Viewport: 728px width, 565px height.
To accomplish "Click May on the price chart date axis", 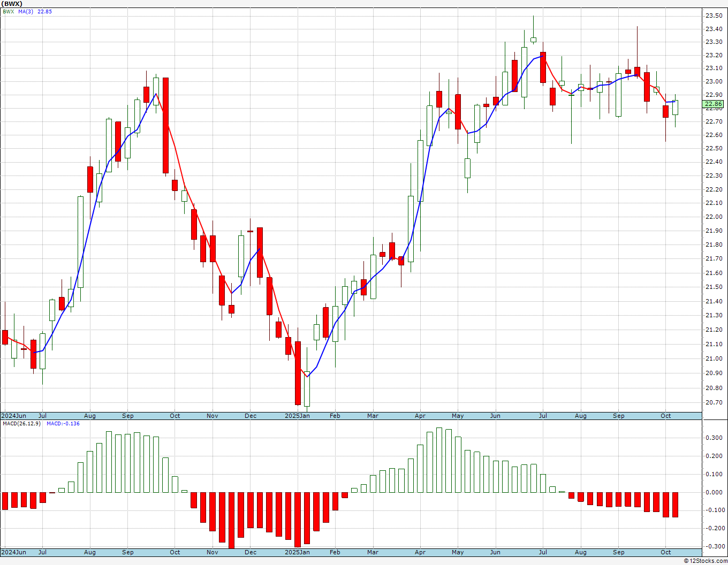I will (x=458, y=416).
